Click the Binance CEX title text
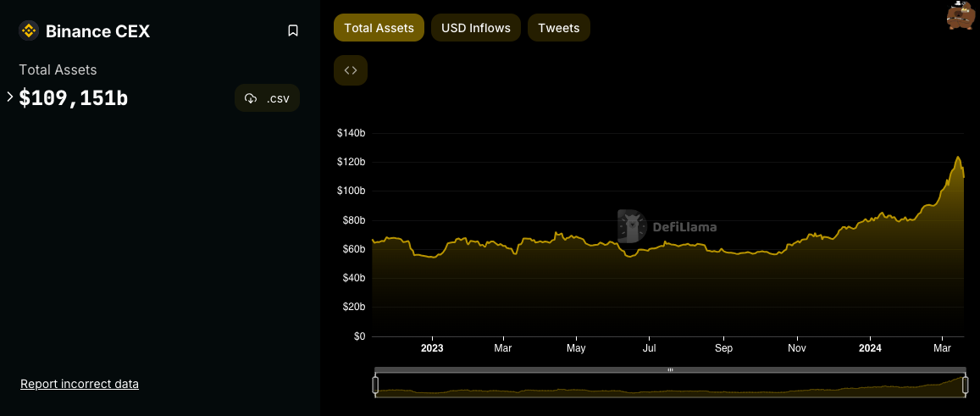The image size is (980, 416). pyautogui.click(x=97, y=31)
